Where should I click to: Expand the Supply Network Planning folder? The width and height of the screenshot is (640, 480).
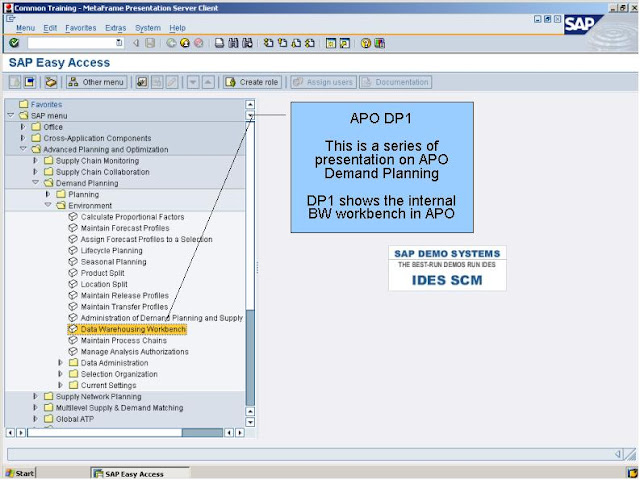[35, 396]
